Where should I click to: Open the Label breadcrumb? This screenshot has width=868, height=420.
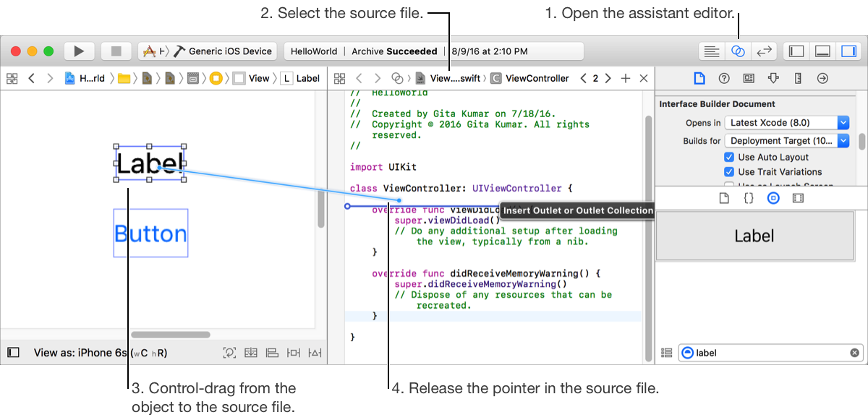(300, 78)
